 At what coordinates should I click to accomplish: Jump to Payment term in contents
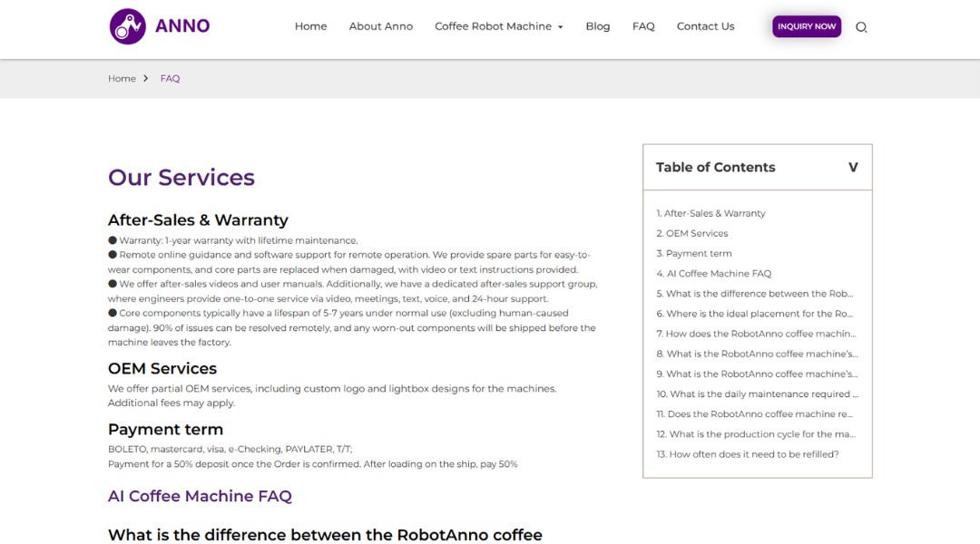[694, 253]
